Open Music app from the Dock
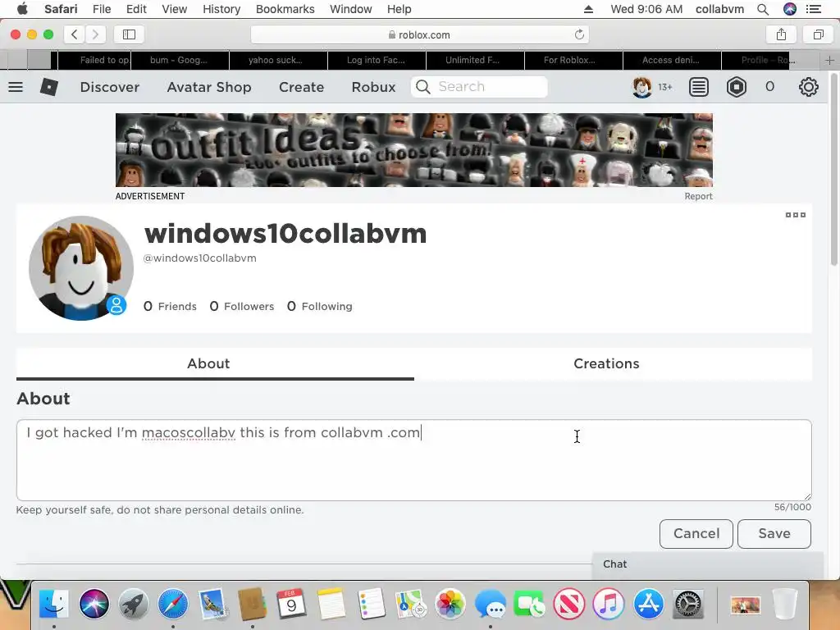Image resolution: width=840 pixels, height=630 pixels. pos(608,604)
